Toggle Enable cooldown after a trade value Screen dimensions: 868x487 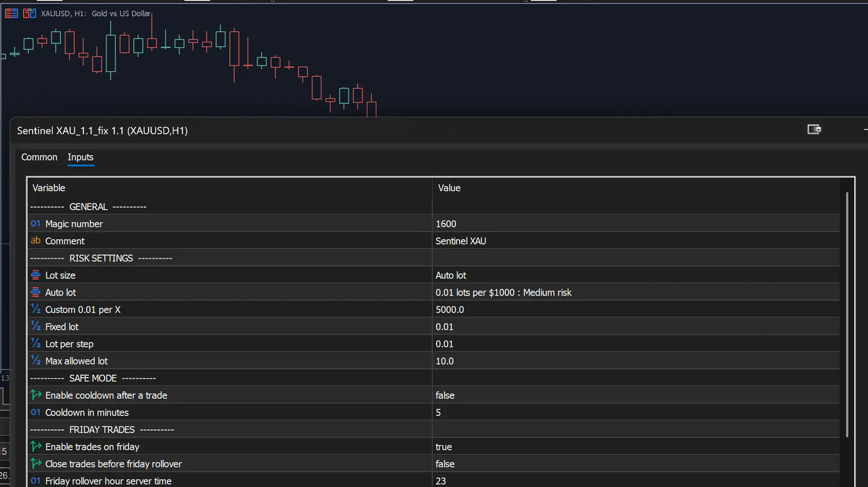(636, 395)
